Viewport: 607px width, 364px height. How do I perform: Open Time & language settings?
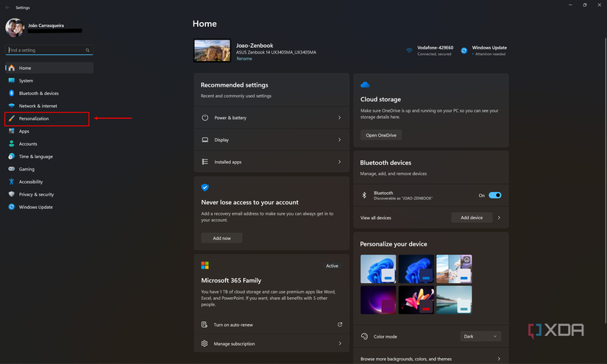tap(49, 157)
